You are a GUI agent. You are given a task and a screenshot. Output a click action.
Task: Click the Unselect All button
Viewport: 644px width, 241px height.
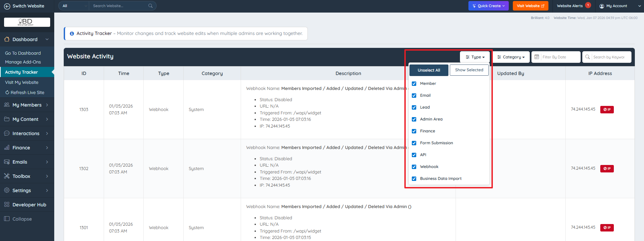pos(429,70)
